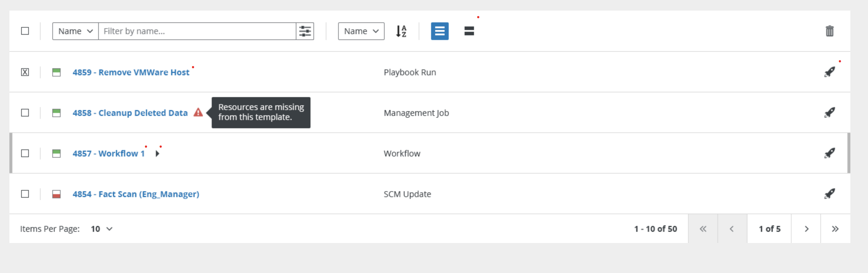Expand Workflow 1 with the triangle arrow

coord(157,153)
